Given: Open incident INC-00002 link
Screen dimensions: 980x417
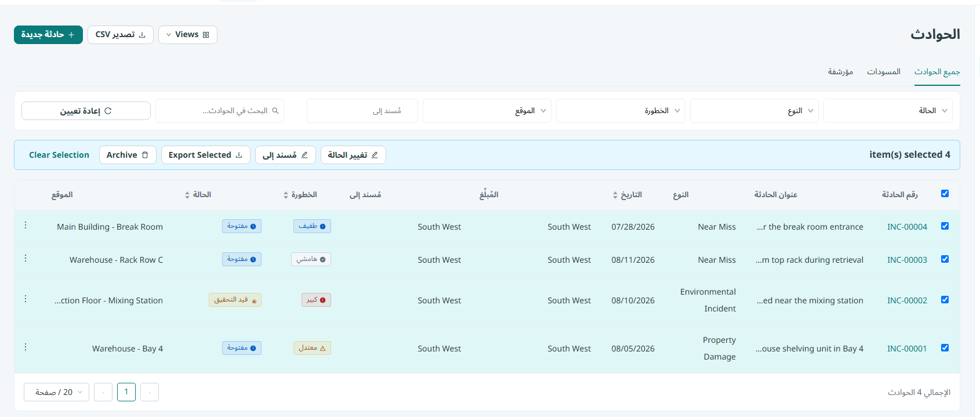Looking at the screenshot, I should (x=907, y=300).
